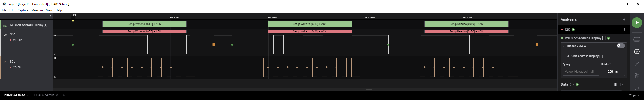Collapse the channel sidebar with arrow
Viewport: 644px width, 100px height.
[x=50, y=16]
